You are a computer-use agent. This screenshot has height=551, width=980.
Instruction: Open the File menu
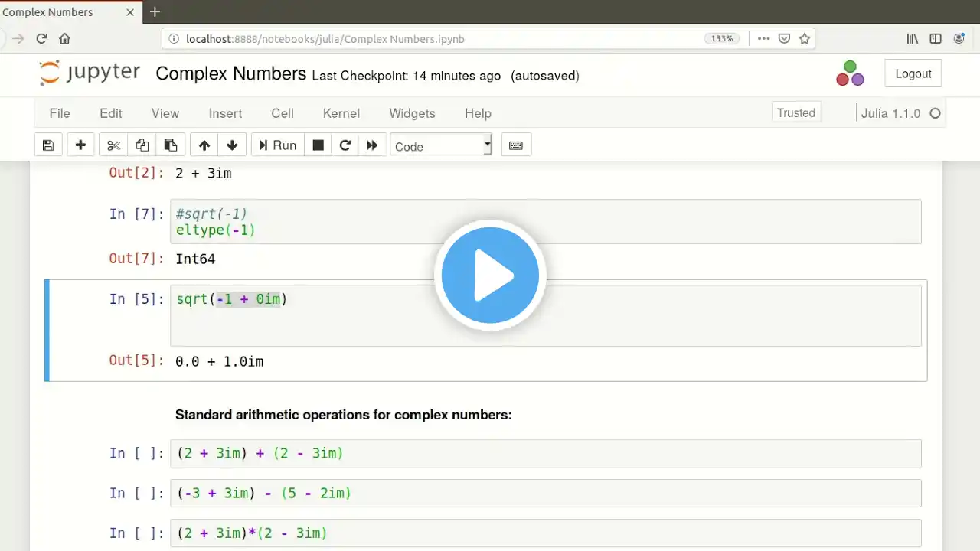60,113
